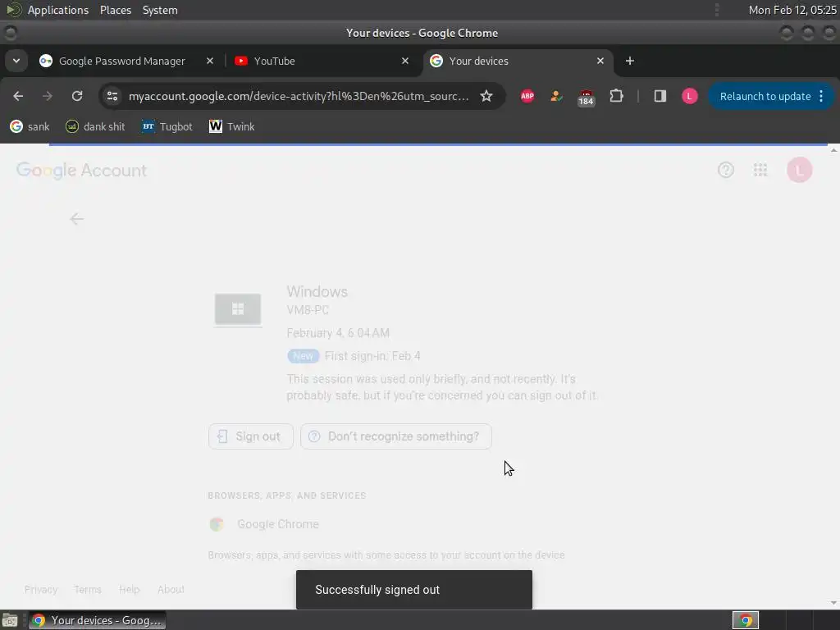840x630 pixels.
Task: Click the show desktop taskbar icon
Action: [x=10, y=620]
